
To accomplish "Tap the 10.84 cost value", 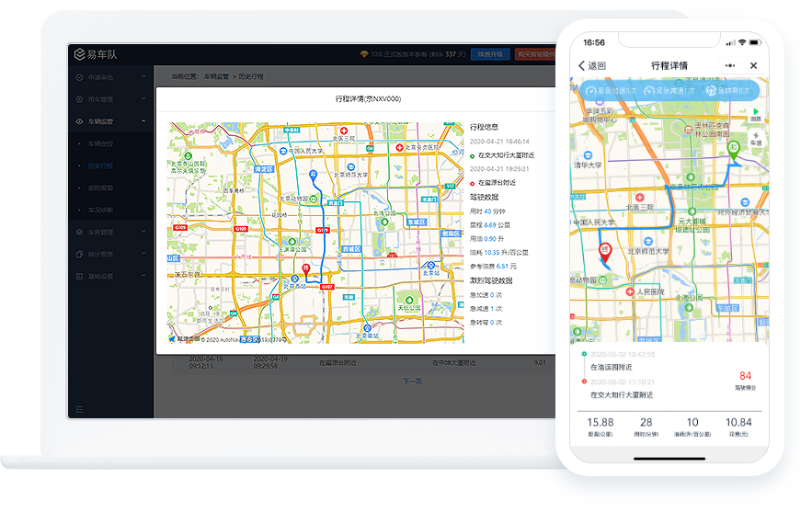I will 738,422.
